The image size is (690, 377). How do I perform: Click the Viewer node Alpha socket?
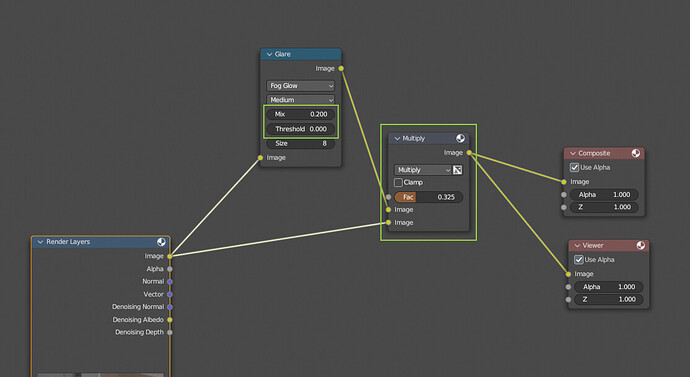coord(569,287)
